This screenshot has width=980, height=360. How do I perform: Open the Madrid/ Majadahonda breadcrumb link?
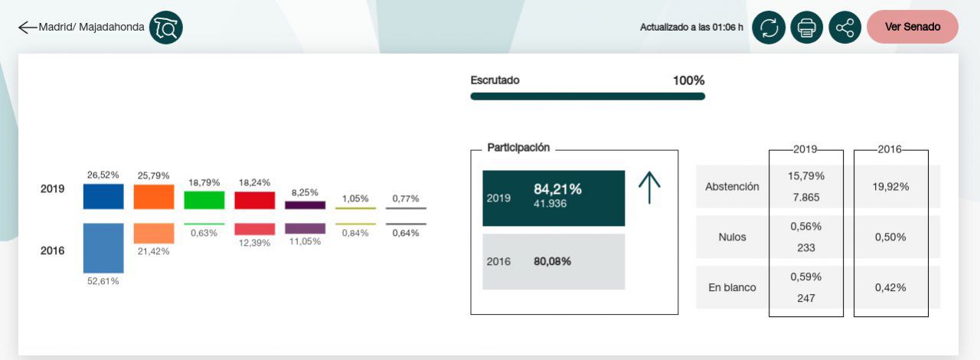click(x=92, y=27)
